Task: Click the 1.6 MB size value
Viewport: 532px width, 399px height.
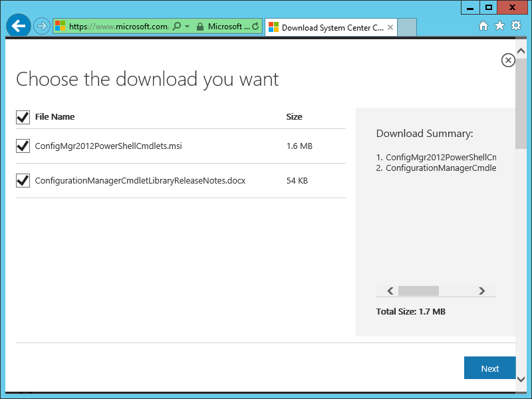Action: click(299, 146)
